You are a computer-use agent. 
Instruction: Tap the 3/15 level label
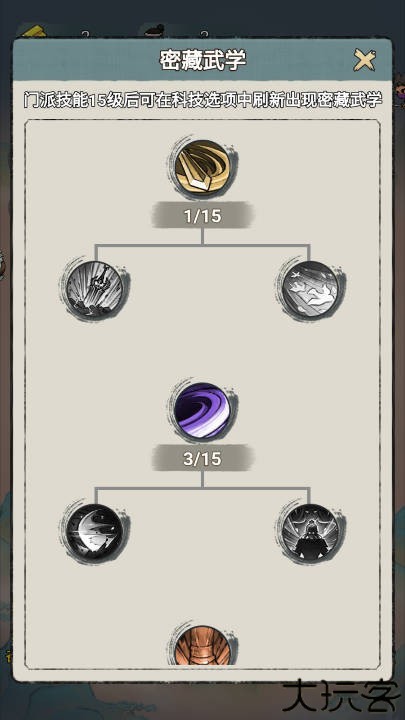pyautogui.click(x=202, y=458)
